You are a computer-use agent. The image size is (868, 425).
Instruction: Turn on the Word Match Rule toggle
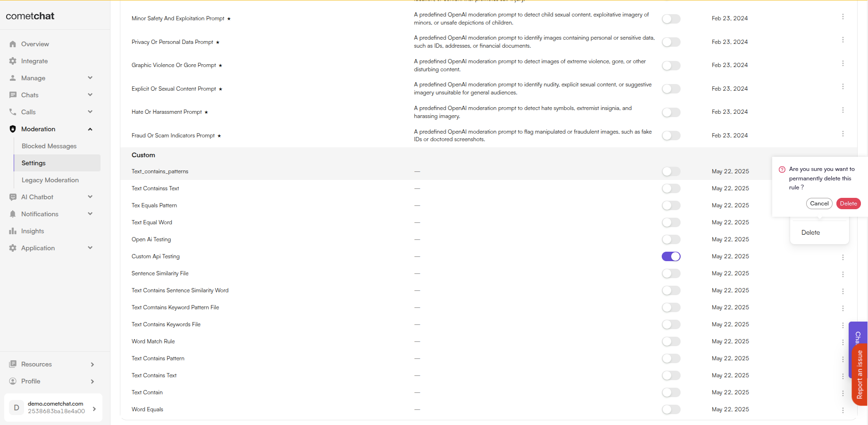click(671, 341)
